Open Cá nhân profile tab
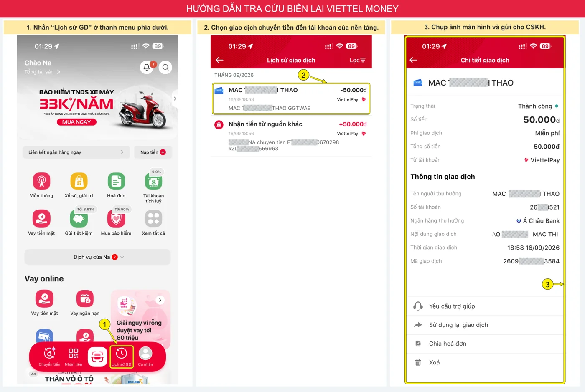The height and width of the screenshot is (392, 585). [x=145, y=357]
